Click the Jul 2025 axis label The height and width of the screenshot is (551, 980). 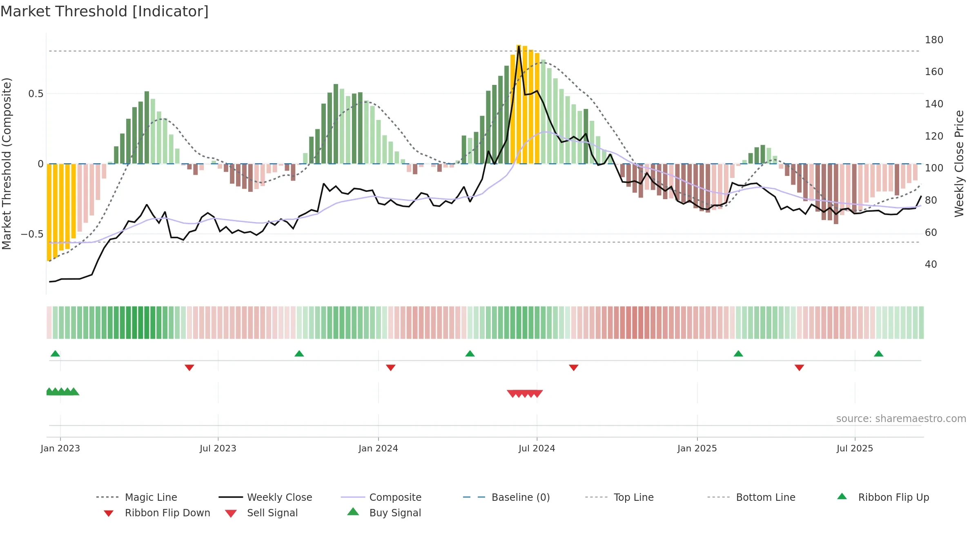[x=855, y=448]
